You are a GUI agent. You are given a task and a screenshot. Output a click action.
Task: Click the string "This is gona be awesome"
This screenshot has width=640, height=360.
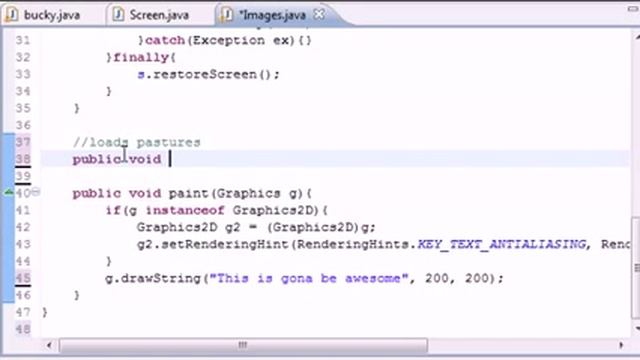pos(309,278)
